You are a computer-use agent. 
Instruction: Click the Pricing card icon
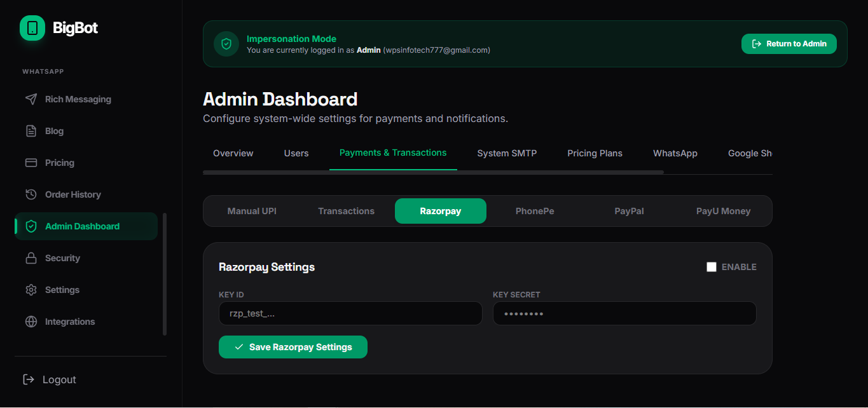pos(31,163)
